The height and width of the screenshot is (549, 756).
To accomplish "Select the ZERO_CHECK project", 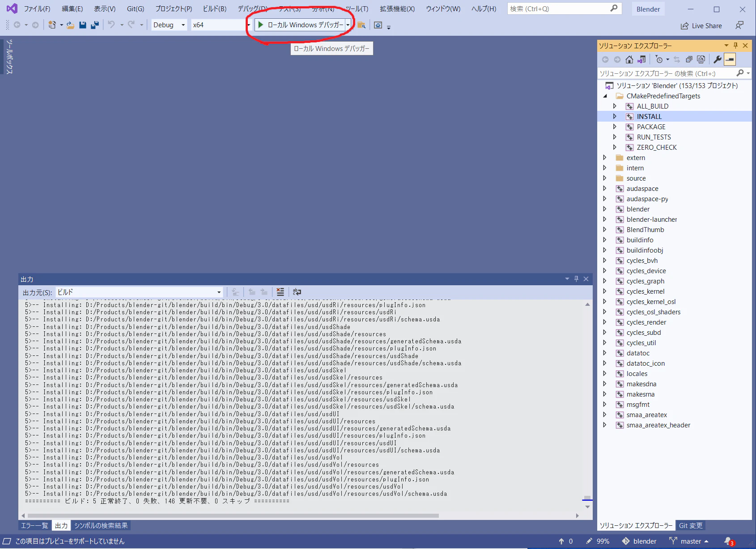I will (x=657, y=148).
